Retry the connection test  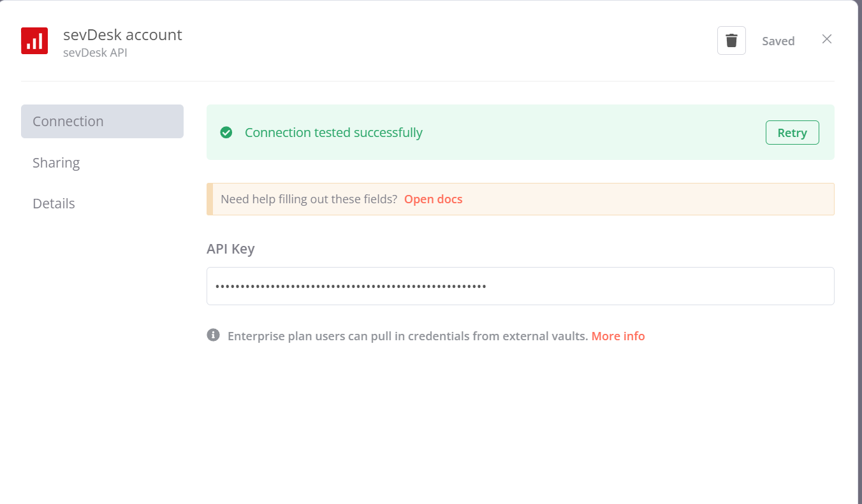792,133
